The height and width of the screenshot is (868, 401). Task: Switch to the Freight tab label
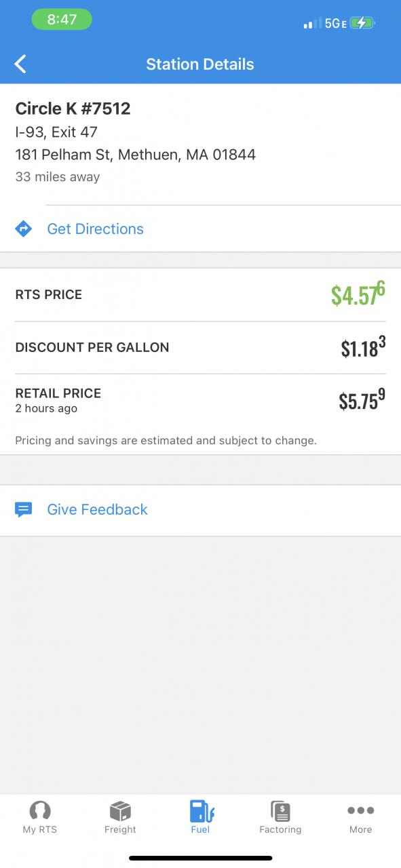(120, 829)
